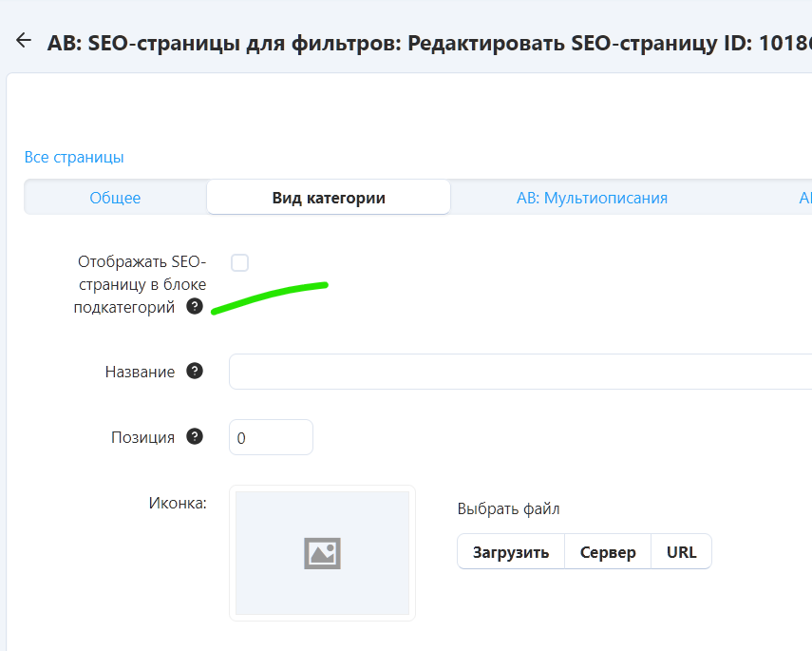The image size is (812, 651).
Task: Enable displaying SEO page in subcategories block
Action: [239, 263]
